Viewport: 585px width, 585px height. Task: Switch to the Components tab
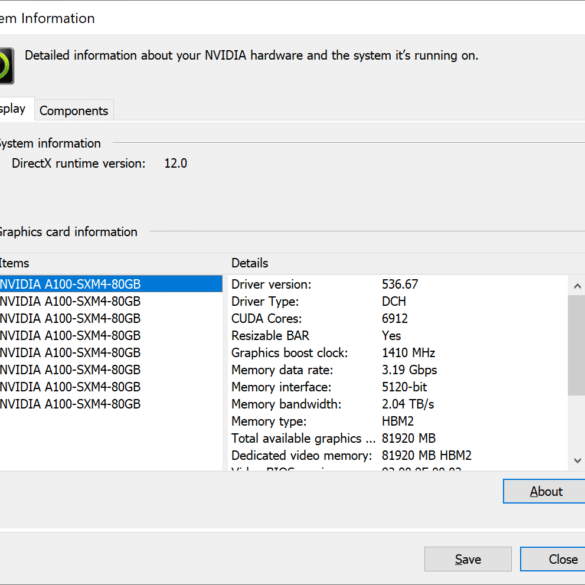pos(74,110)
